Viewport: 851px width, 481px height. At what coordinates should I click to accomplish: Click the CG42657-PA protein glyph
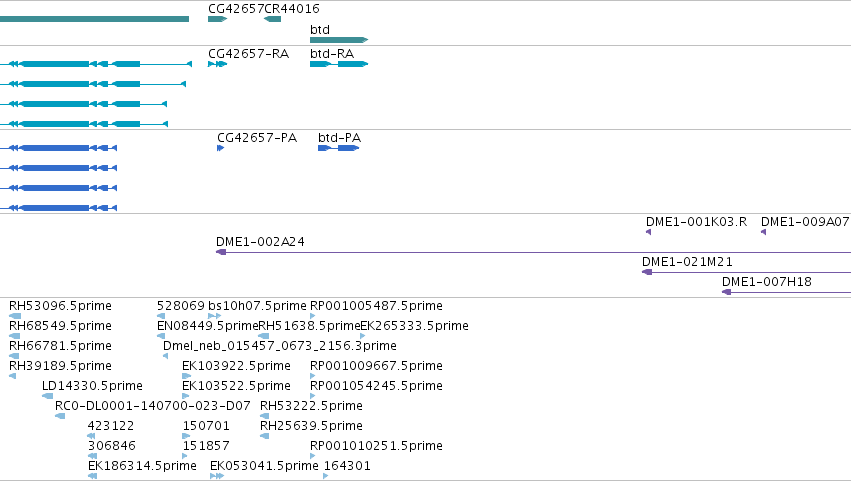coord(220,148)
